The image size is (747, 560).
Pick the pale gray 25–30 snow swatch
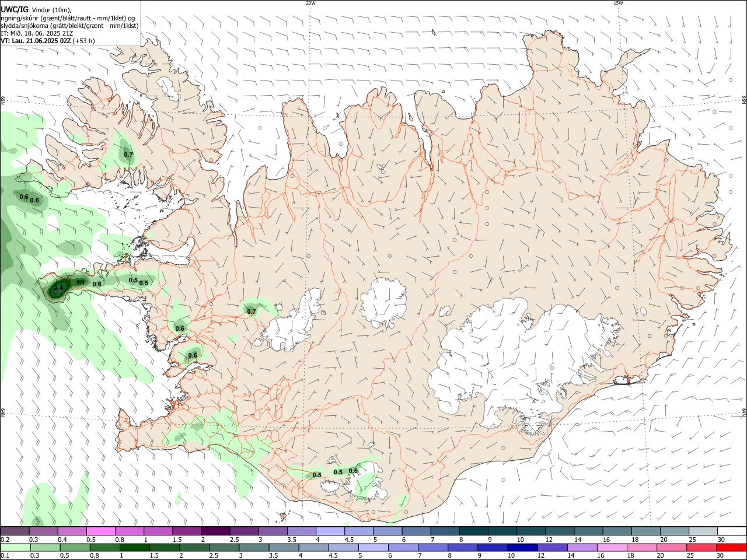[703, 531]
